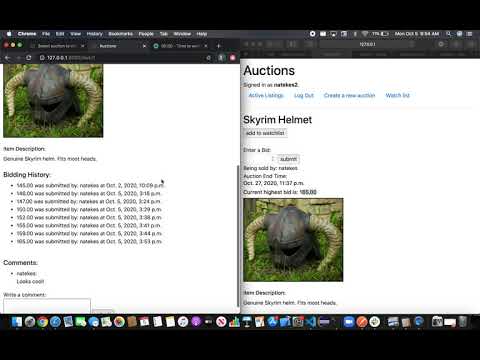
Task: Click the red extension icon in Chrome toolbar
Action: pyautogui.click(x=233, y=58)
